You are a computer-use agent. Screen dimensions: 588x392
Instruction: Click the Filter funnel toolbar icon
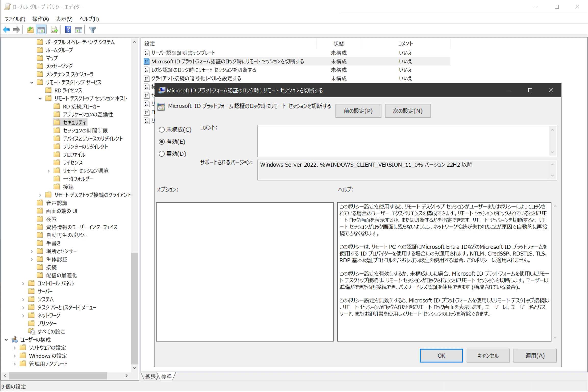coord(93,30)
